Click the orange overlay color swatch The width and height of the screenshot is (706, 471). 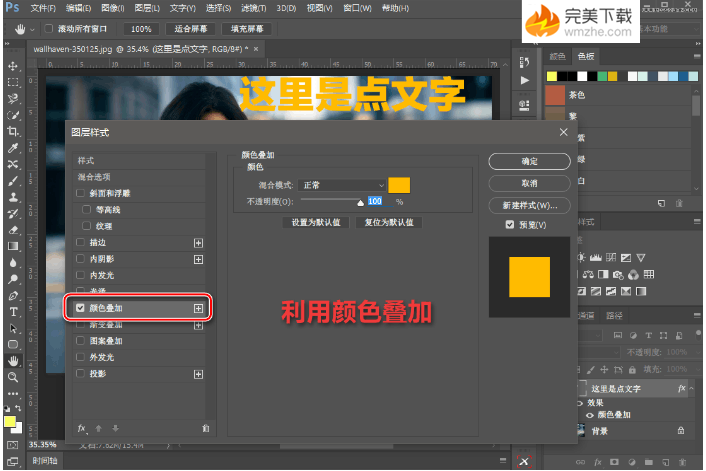(x=399, y=185)
